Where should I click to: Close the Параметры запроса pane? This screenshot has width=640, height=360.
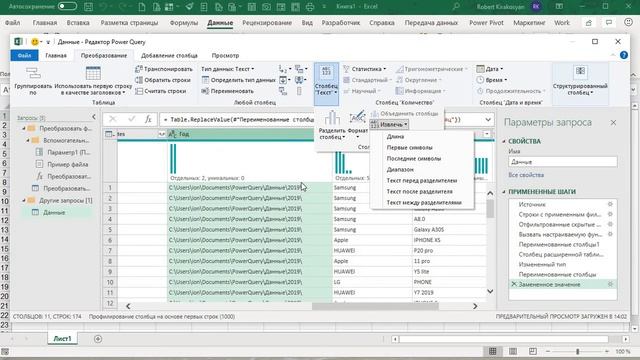pyautogui.click(x=613, y=122)
